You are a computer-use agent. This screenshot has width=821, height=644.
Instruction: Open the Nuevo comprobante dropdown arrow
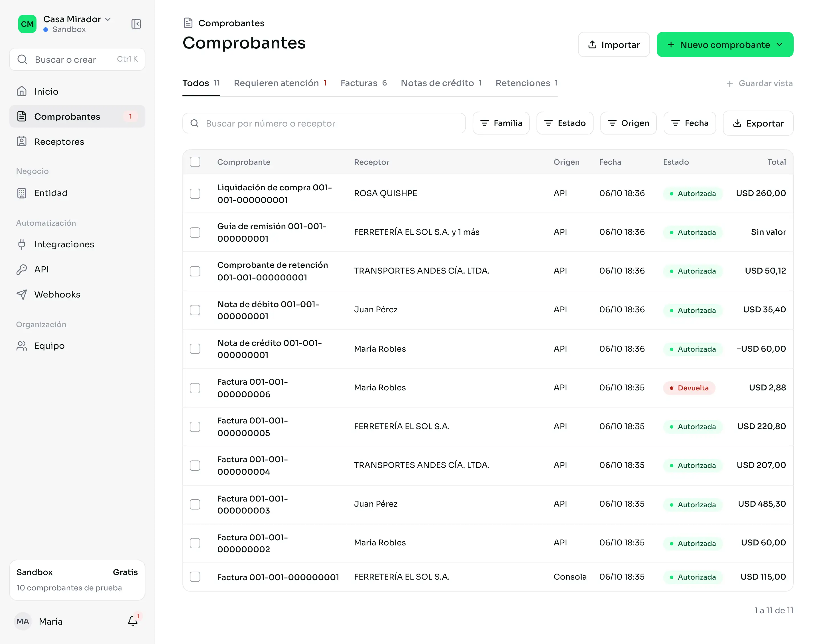click(x=779, y=44)
